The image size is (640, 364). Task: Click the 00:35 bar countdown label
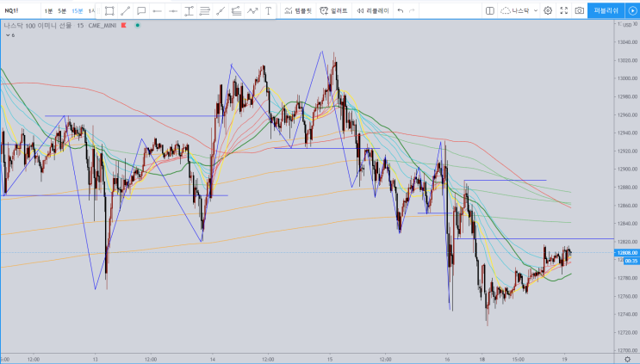(631, 261)
